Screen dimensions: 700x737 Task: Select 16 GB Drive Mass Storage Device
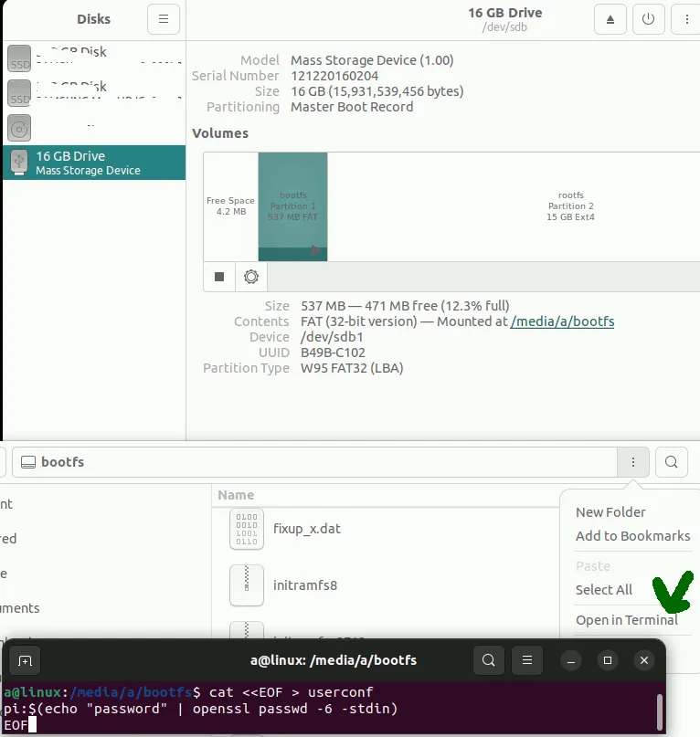pos(94,163)
